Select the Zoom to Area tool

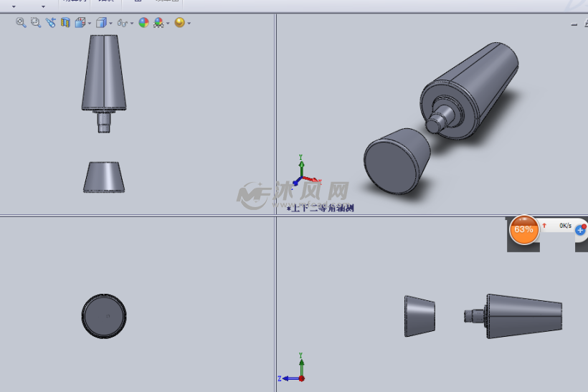pos(35,23)
